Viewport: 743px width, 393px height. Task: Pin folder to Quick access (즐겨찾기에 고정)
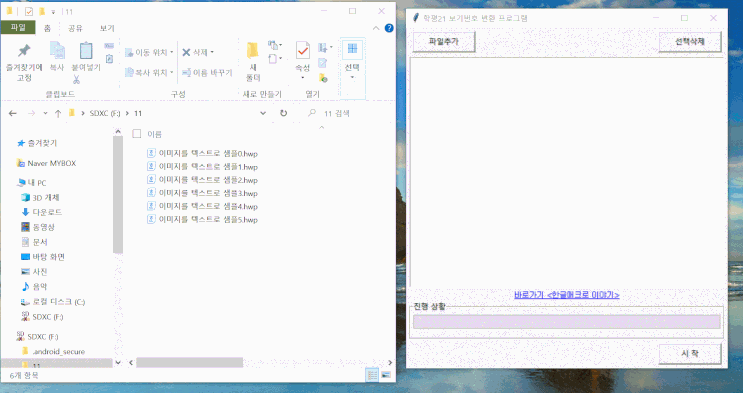(24, 62)
